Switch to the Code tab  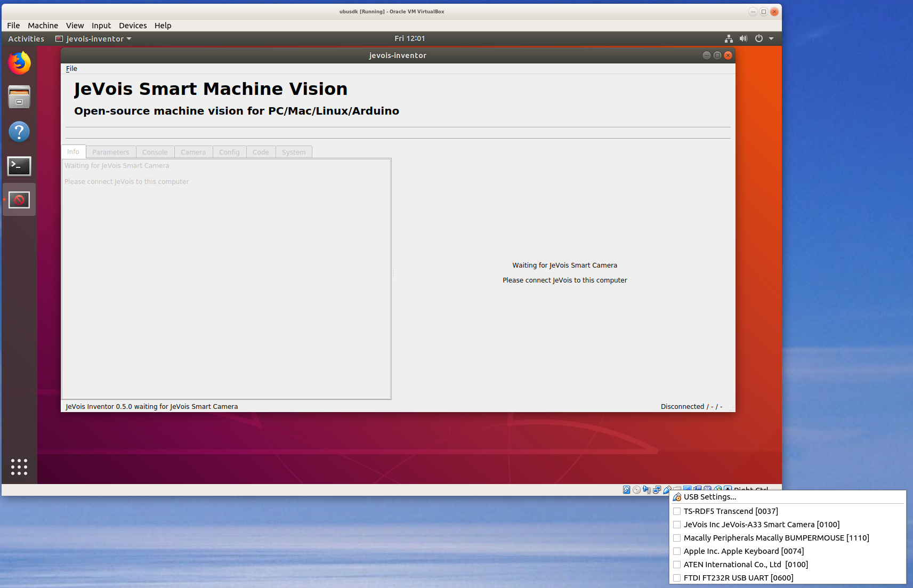(x=261, y=152)
